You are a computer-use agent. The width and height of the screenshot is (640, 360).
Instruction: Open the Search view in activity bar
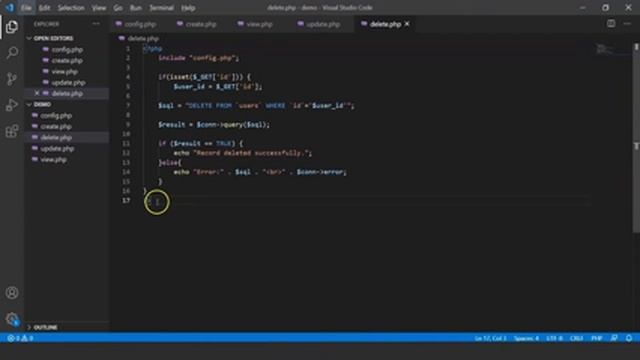click(x=12, y=53)
